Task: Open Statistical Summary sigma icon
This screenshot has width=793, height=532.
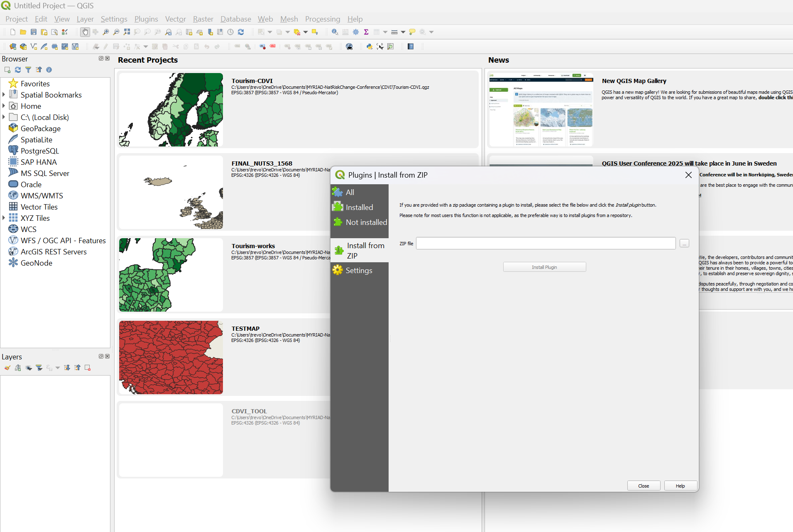Action: pos(366,32)
